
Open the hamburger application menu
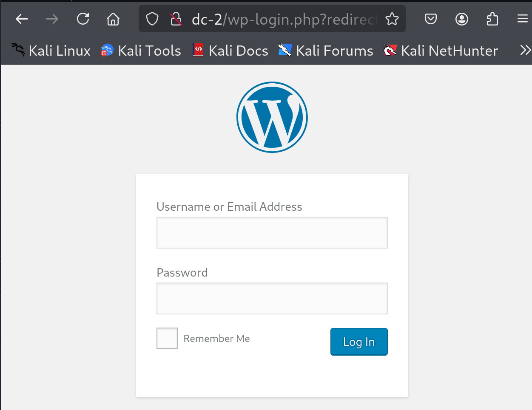(523, 19)
